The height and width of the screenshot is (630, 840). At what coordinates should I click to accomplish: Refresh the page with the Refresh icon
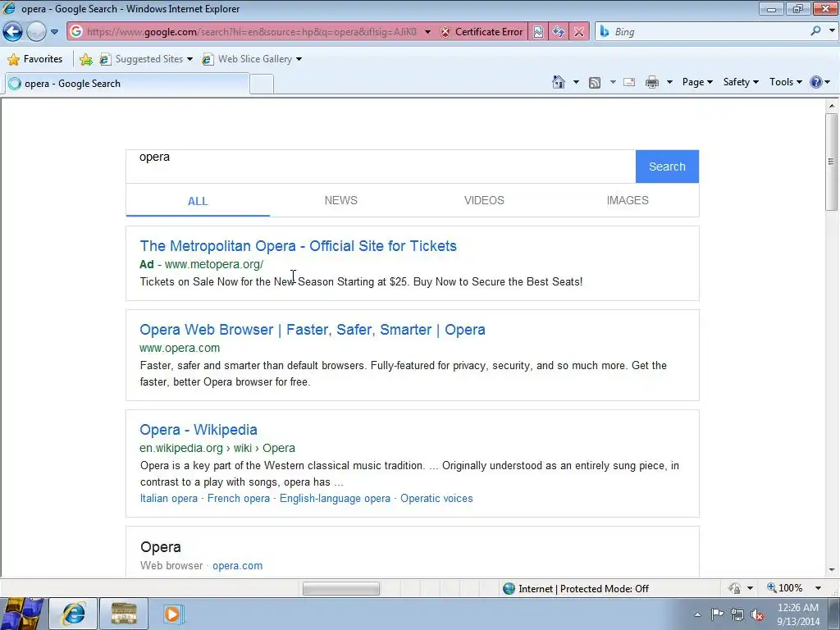click(559, 32)
